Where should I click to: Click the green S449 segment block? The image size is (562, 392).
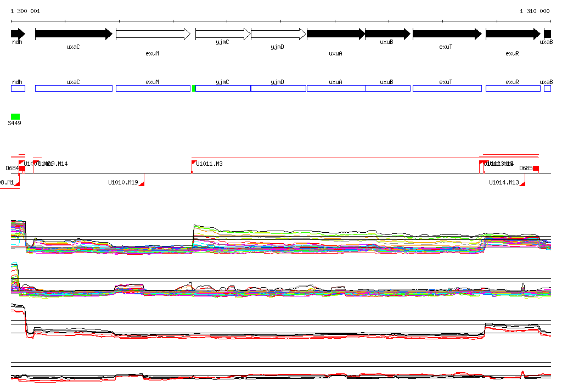pos(15,116)
